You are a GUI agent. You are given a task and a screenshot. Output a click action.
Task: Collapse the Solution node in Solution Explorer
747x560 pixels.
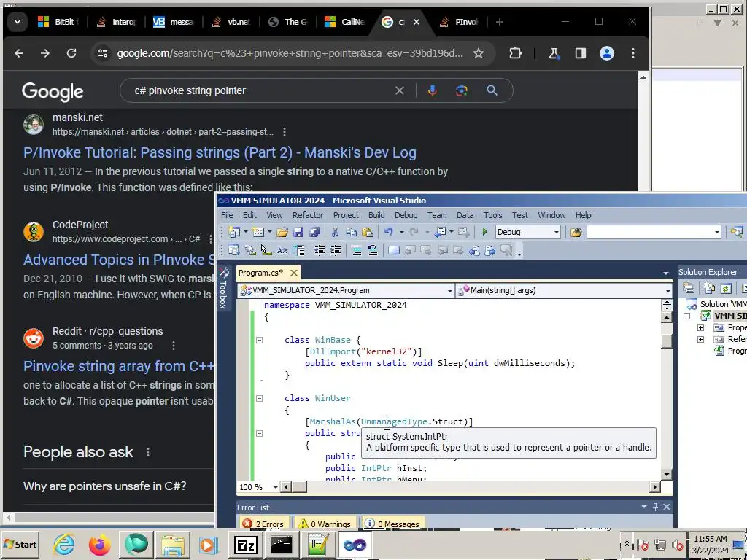point(687,316)
